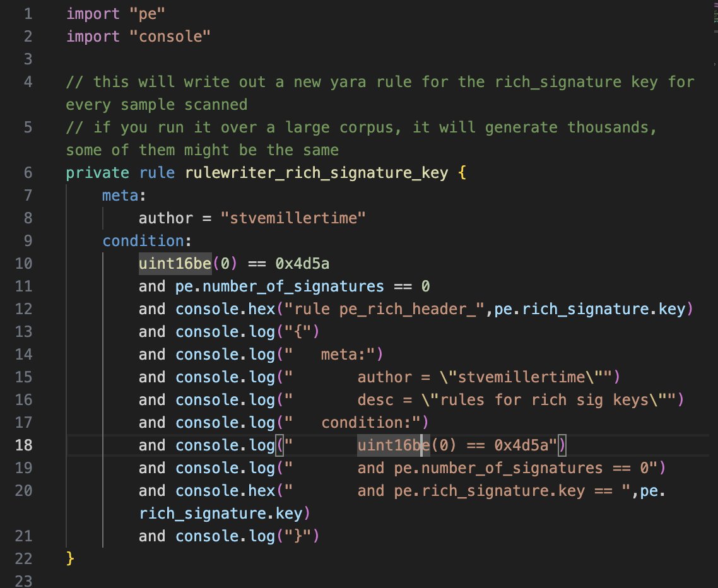Click wrapped 'rich_signature.key)' continuation of line 20
The width and height of the screenshot is (718, 588).
point(225,514)
